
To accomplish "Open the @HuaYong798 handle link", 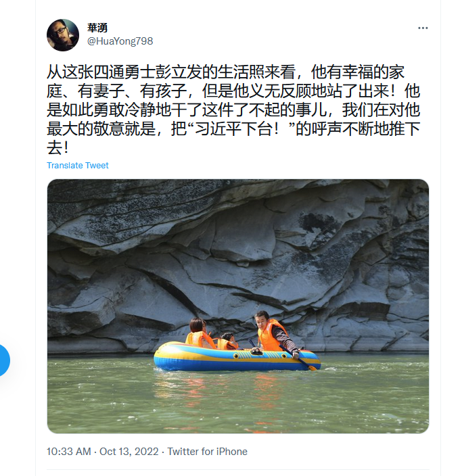I will tap(120, 41).
